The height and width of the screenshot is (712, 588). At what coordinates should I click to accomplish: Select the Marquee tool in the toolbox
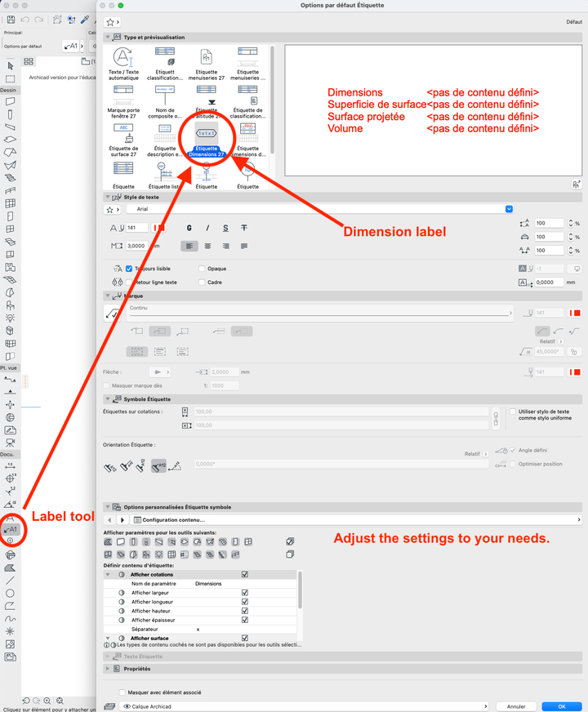click(x=10, y=78)
